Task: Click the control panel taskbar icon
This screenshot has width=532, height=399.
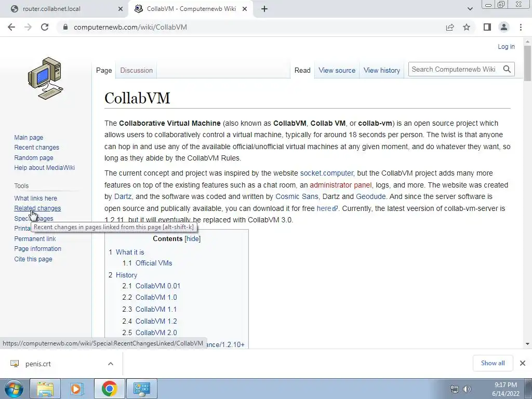Action: (x=141, y=389)
